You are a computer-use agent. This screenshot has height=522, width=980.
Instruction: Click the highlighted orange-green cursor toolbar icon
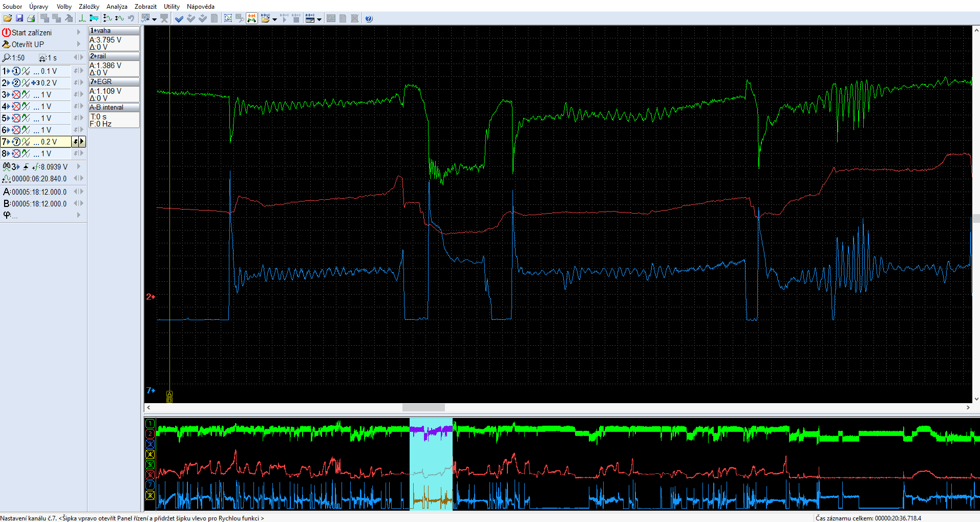pyautogui.click(x=251, y=18)
